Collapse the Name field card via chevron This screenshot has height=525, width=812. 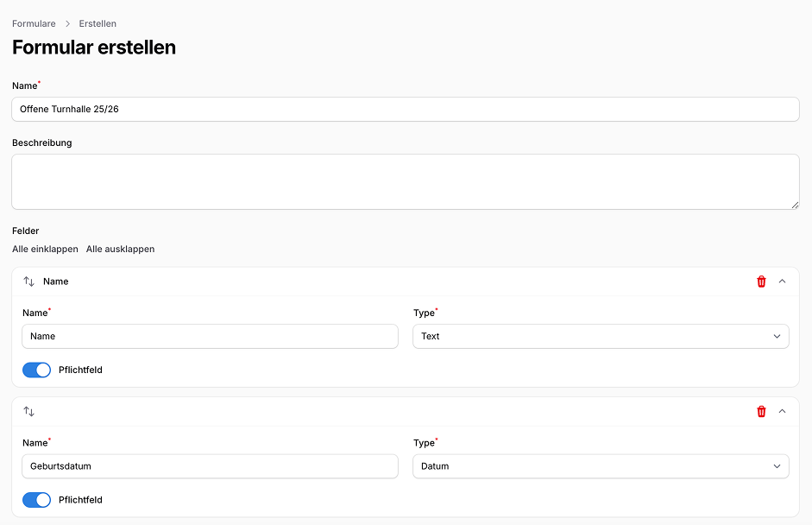783,281
